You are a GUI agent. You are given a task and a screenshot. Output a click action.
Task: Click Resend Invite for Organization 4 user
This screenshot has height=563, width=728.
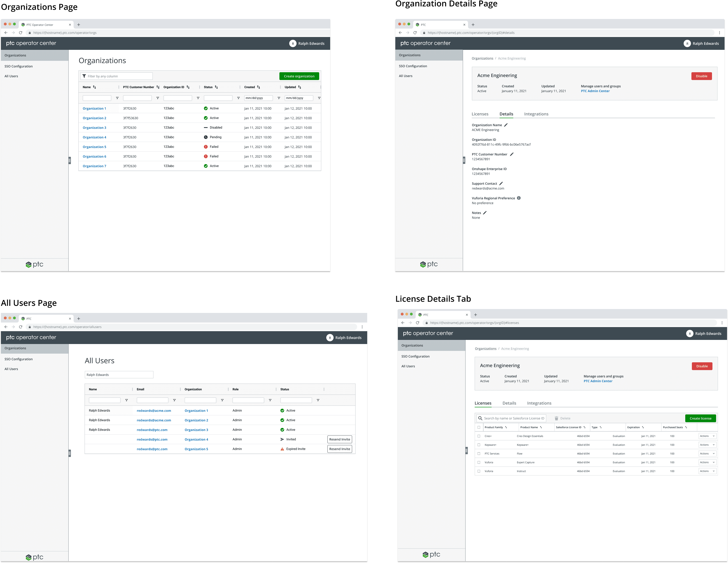339,439
